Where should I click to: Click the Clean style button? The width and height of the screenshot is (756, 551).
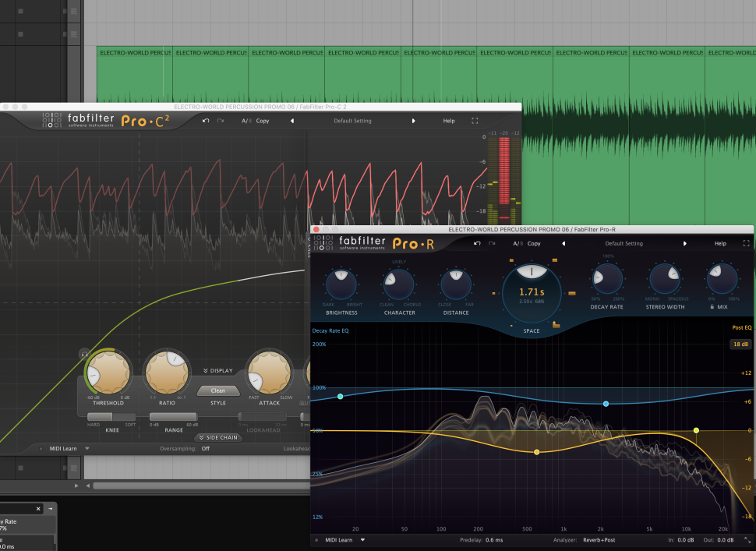[x=218, y=390]
